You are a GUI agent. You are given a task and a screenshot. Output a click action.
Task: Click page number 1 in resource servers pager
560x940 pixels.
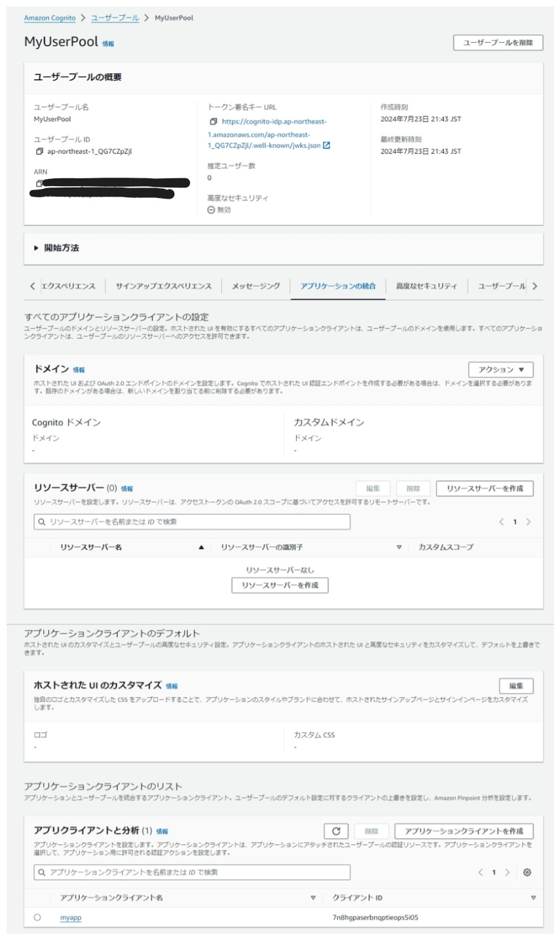[515, 522]
